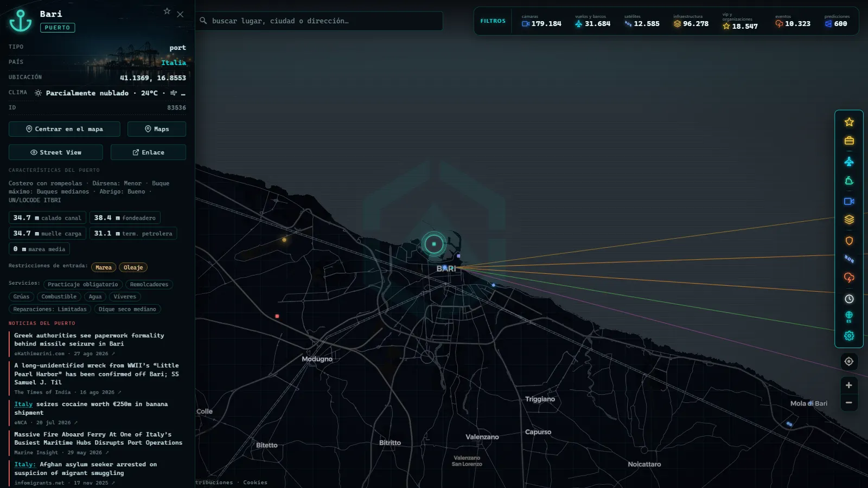Click the blue marker near Mola di Bari

tap(789, 424)
